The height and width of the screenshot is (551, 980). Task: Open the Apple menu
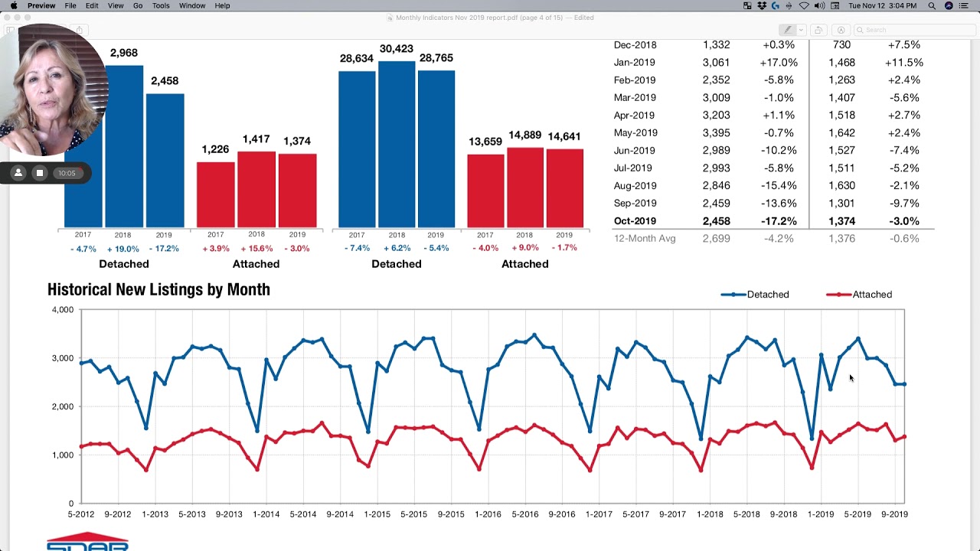(13, 5)
